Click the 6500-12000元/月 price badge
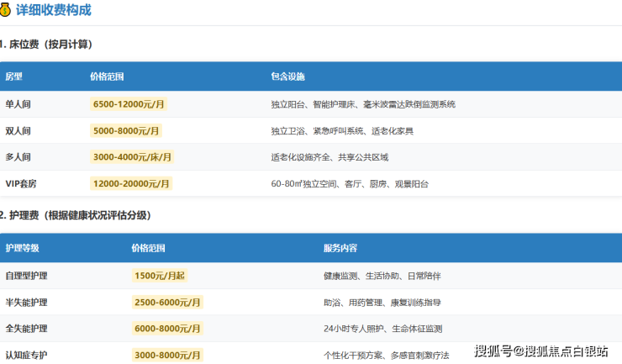 pyautogui.click(x=129, y=104)
